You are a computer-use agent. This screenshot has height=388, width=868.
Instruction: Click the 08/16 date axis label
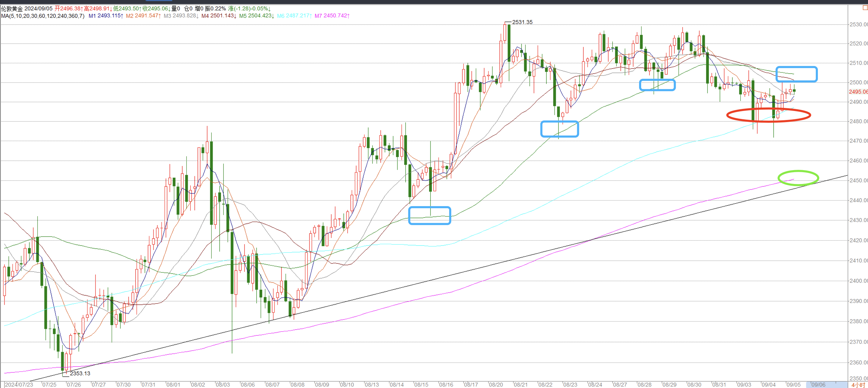pos(446,385)
